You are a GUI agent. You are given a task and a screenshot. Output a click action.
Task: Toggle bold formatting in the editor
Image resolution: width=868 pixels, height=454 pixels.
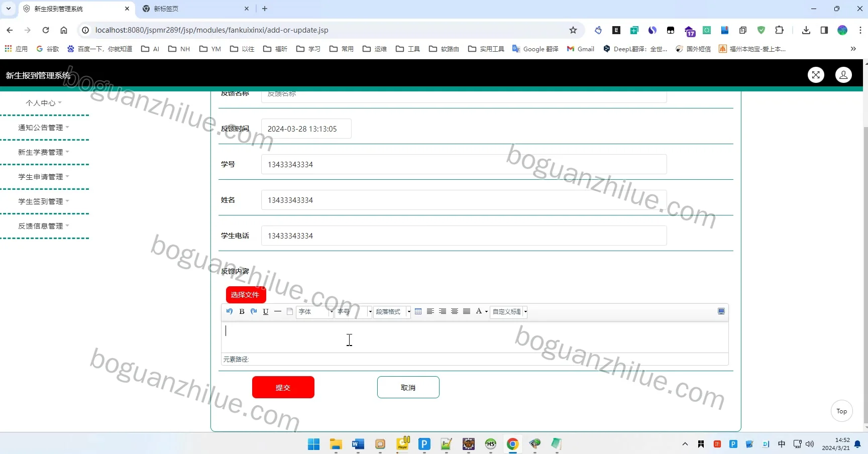click(x=242, y=311)
